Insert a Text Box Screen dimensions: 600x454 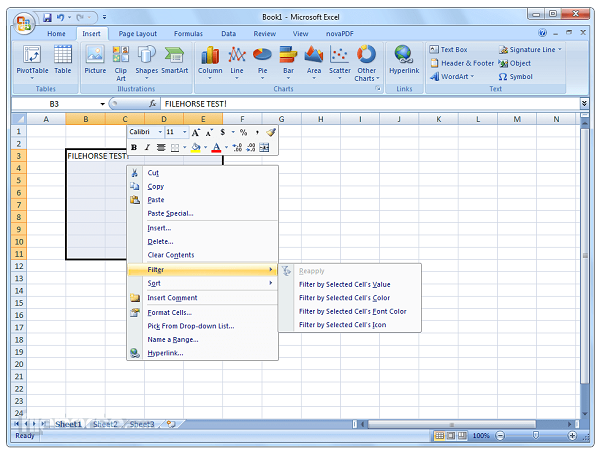click(x=448, y=49)
